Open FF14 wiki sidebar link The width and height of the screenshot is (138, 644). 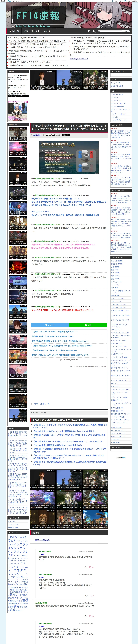(x=114, y=117)
